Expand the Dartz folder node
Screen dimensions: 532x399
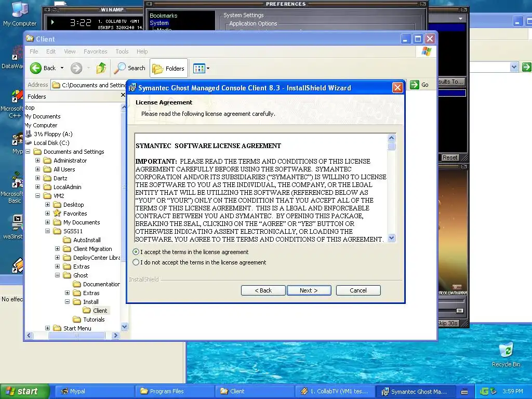(x=37, y=178)
